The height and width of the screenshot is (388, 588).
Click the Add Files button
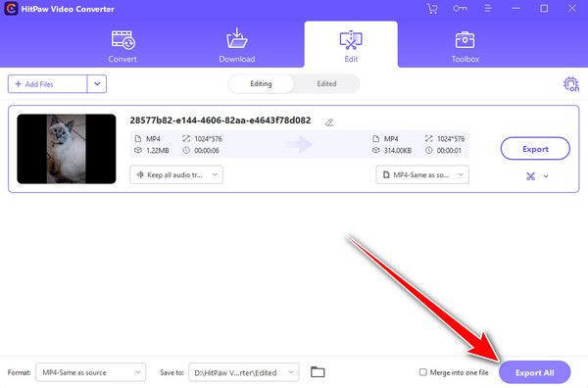[48, 84]
